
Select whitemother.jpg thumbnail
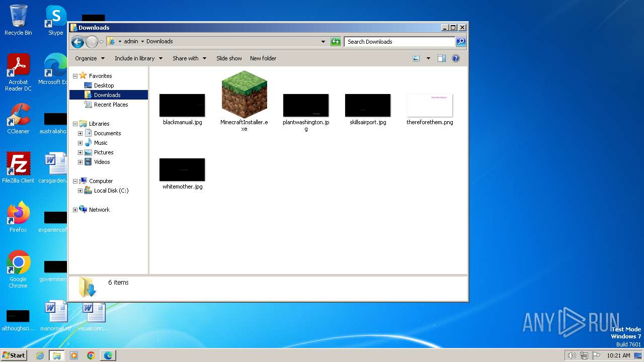pyautogui.click(x=182, y=169)
